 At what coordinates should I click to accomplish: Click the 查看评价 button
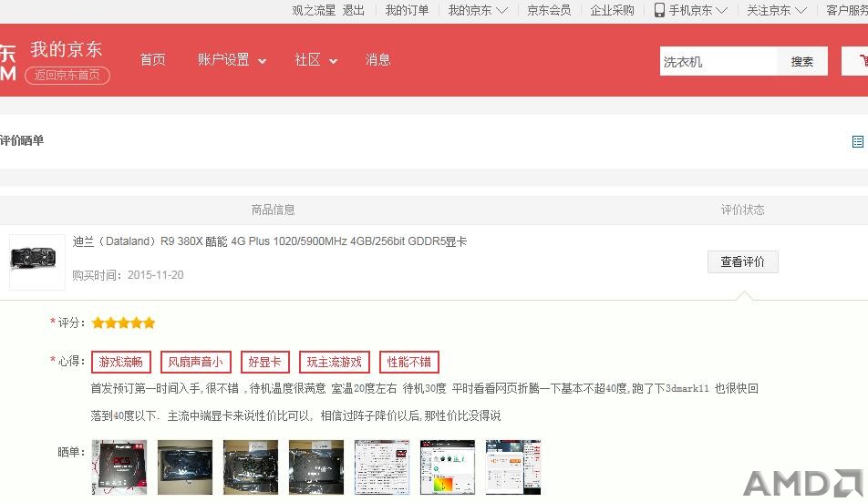pyautogui.click(x=742, y=261)
